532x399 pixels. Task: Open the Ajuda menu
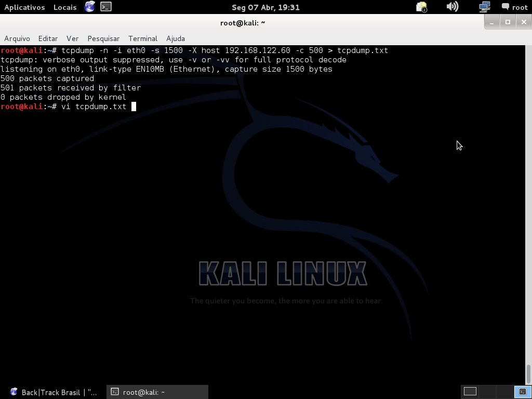click(176, 38)
